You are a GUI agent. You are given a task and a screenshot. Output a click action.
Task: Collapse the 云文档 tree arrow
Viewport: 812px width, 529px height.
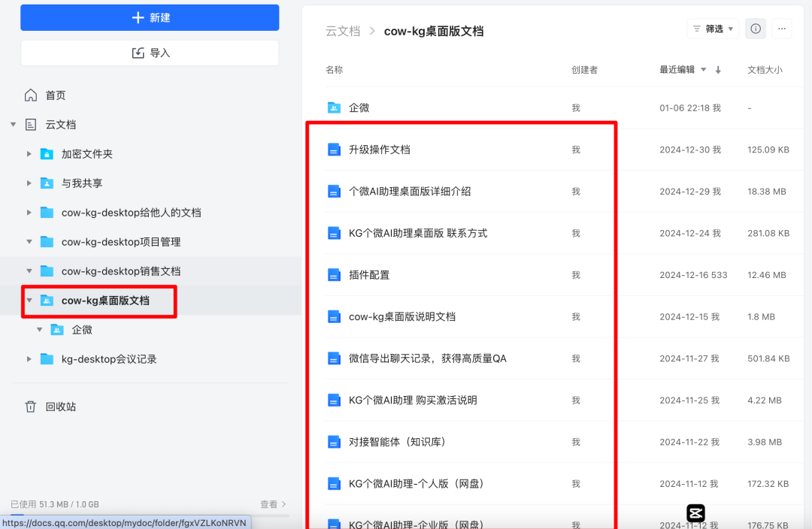(14, 124)
